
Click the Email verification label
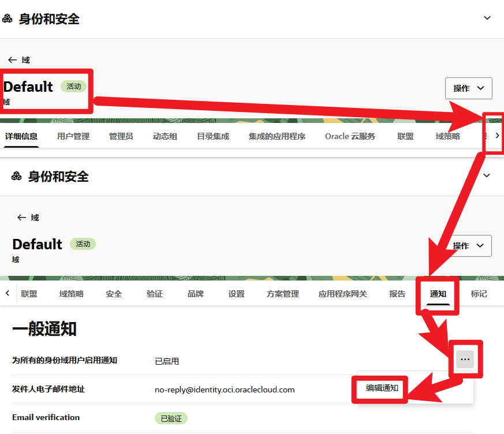46,417
